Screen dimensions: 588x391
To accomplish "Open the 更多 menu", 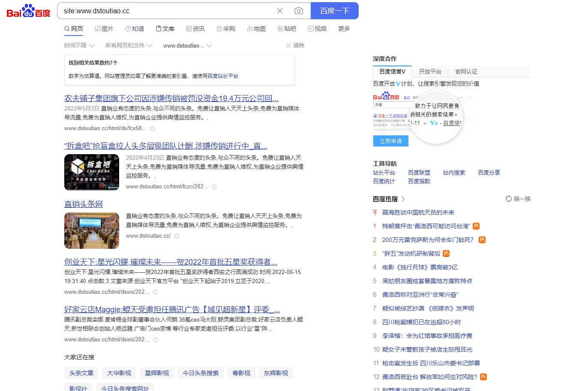I will (344, 29).
